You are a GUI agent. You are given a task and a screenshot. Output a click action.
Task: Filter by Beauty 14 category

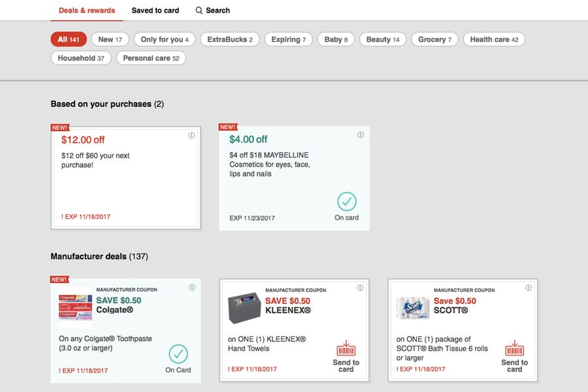383,39
